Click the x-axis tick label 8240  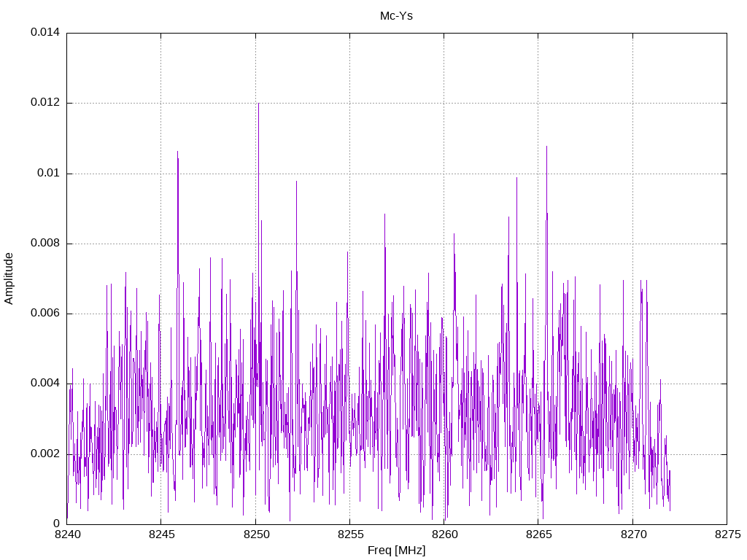(x=67, y=534)
